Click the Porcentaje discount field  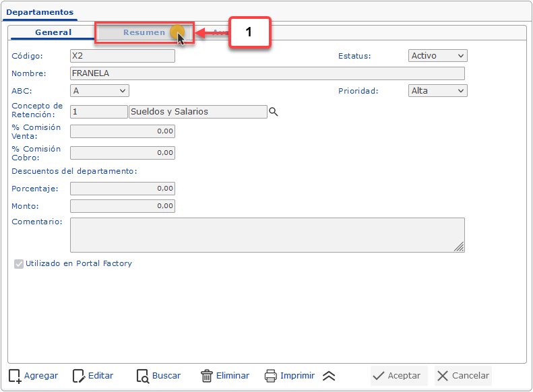click(123, 189)
